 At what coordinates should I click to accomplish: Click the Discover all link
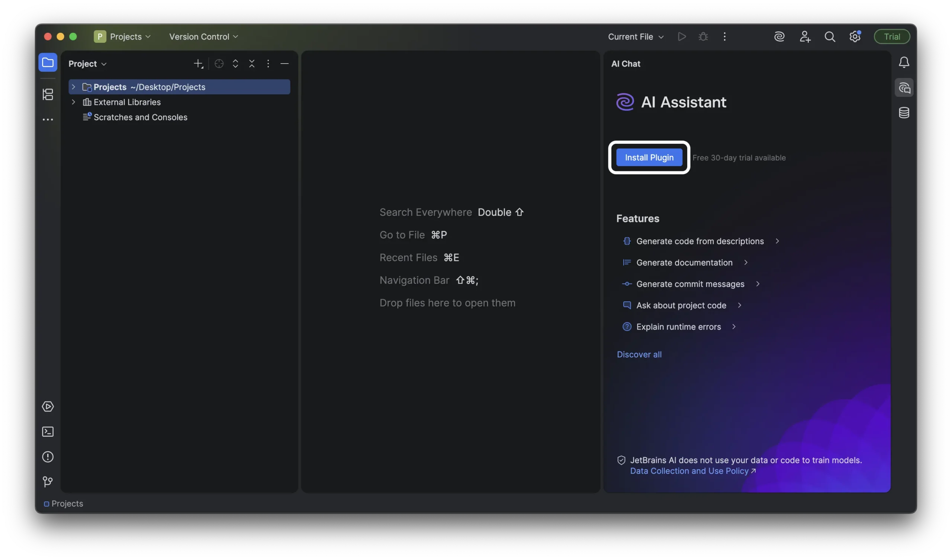(x=639, y=354)
